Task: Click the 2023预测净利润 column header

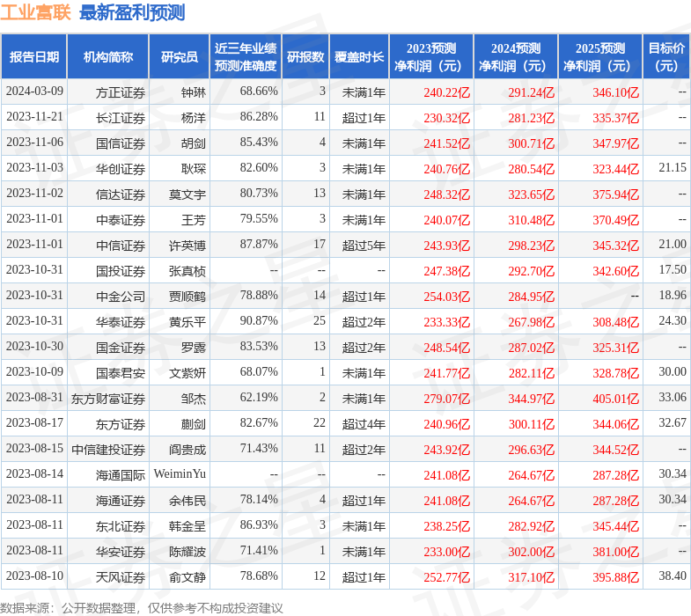Action: (431, 57)
